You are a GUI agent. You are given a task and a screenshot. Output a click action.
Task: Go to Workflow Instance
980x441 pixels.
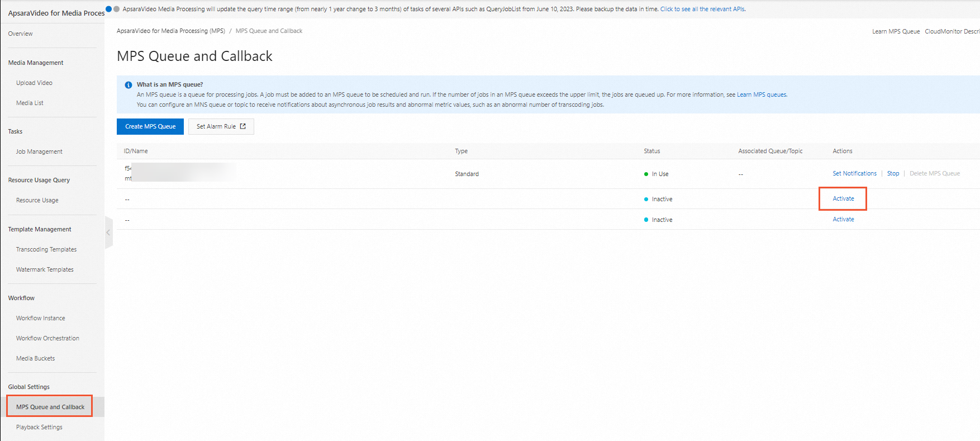coord(40,318)
